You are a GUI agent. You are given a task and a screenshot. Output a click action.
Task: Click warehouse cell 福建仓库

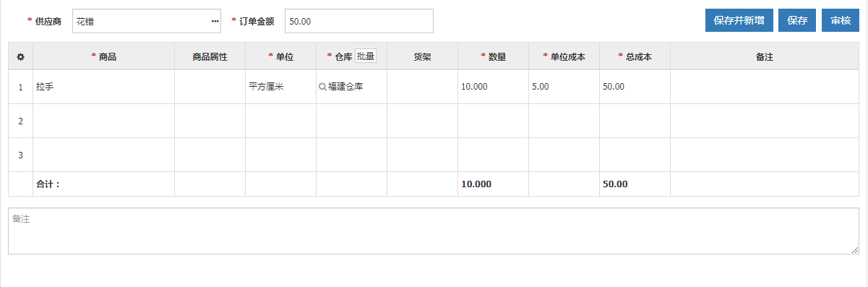pos(352,87)
